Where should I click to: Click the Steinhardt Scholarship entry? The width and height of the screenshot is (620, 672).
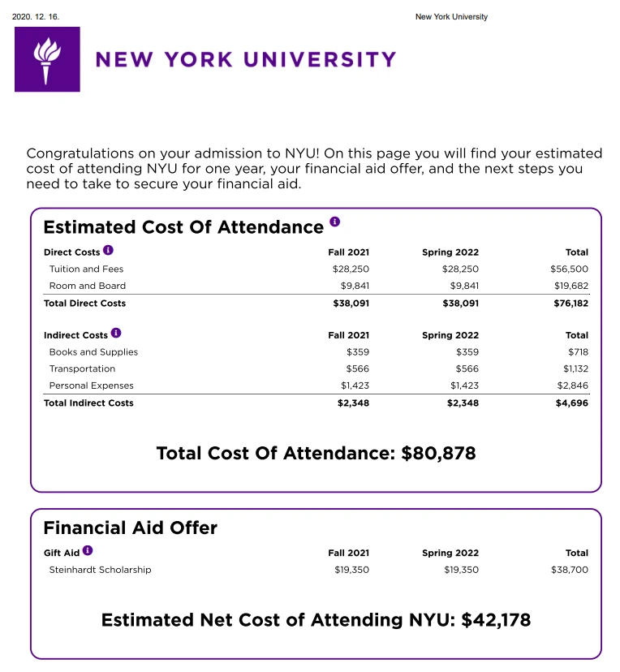[x=100, y=570]
